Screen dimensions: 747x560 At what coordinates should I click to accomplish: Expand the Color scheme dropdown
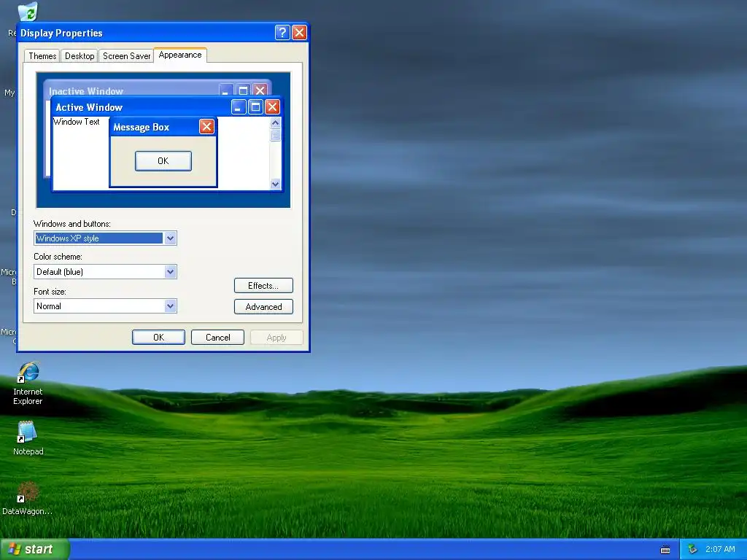(x=171, y=272)
